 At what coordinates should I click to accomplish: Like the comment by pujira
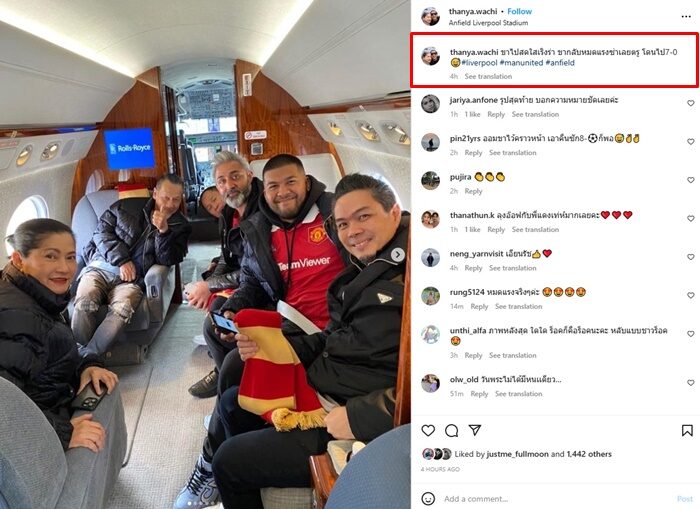tap(691, 180)
